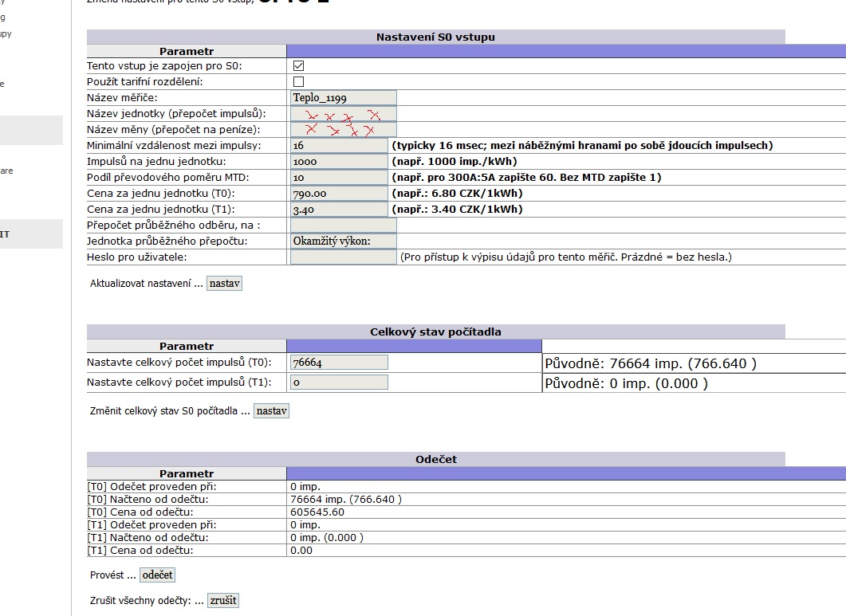
Task: Click the 'Jednotka průběžného přepočtu' field
Action: (343, 241)
